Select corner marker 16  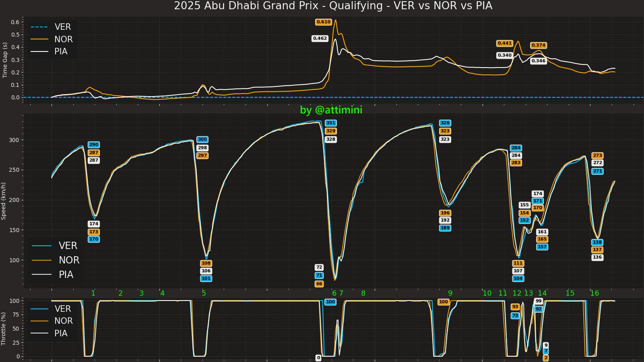594,293
